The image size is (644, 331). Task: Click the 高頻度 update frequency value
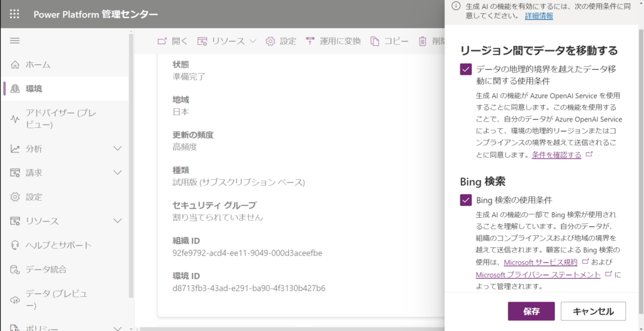tap(185, 147)
